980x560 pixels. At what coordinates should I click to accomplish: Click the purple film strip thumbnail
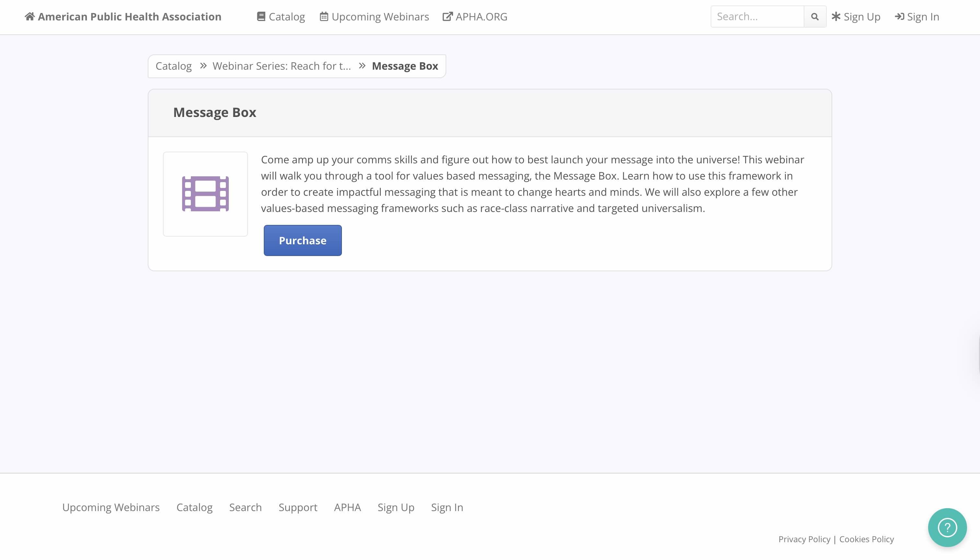click(x=205, y=194)
